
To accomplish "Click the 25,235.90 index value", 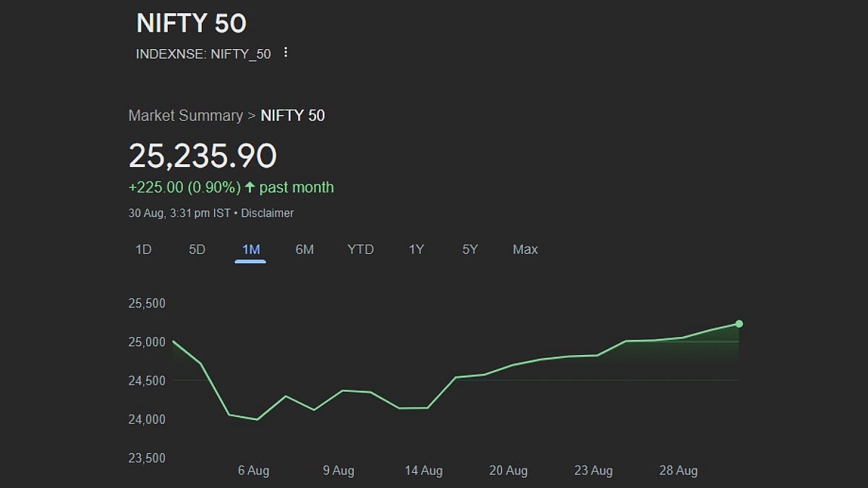I will tap(203, 156).
